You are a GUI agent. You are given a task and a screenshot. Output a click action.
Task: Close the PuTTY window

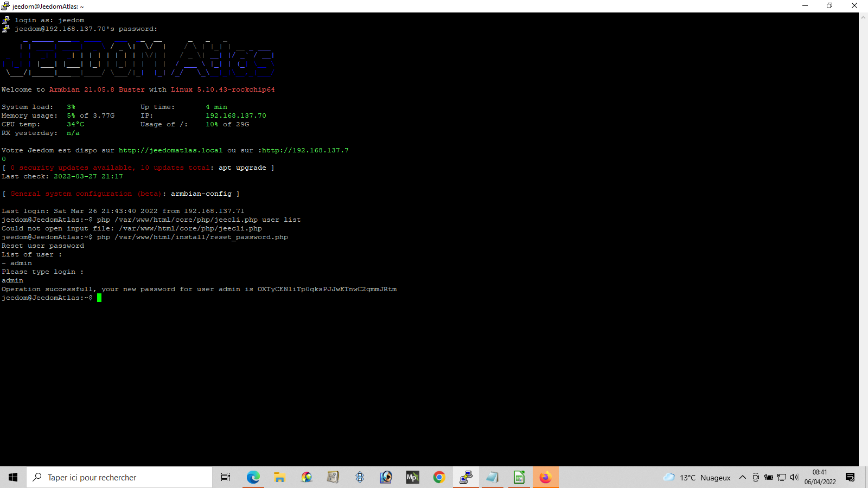click(x=854, y=6)
